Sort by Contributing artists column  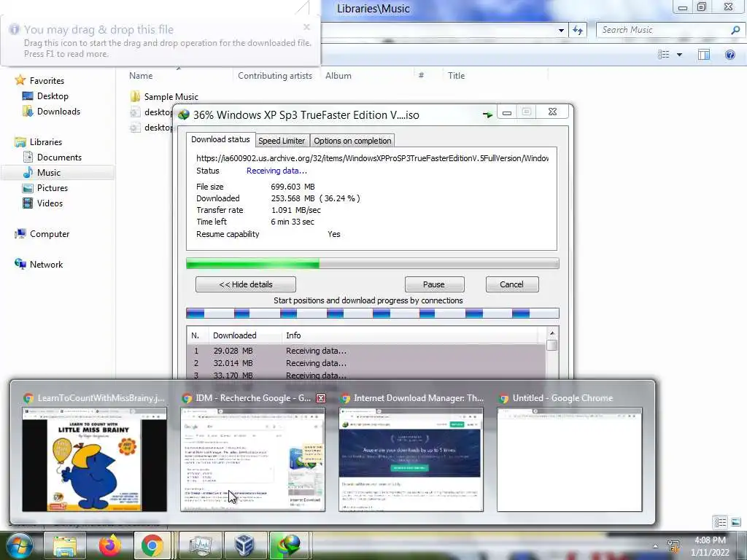click(275, 76)
